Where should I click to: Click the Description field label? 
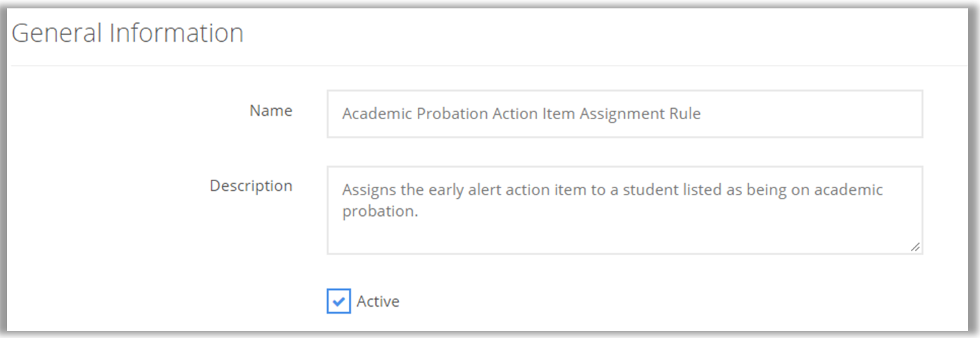pos(251,186)
